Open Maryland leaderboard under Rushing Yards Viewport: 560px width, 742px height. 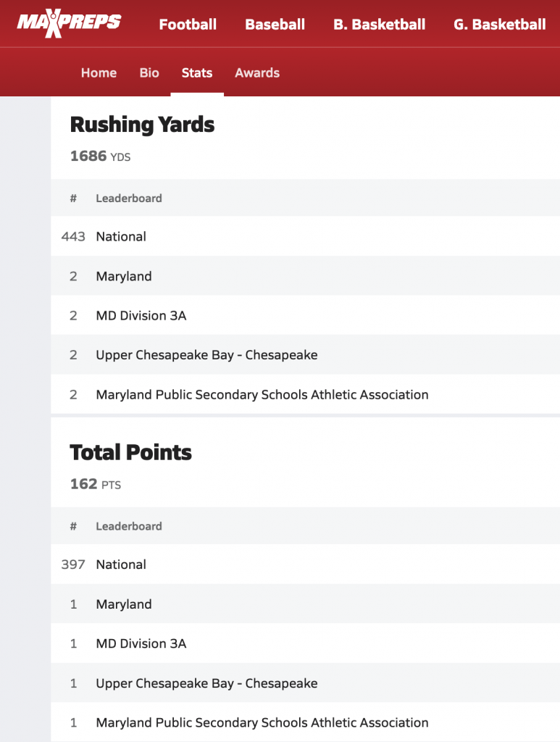click(x=124, y=276)
